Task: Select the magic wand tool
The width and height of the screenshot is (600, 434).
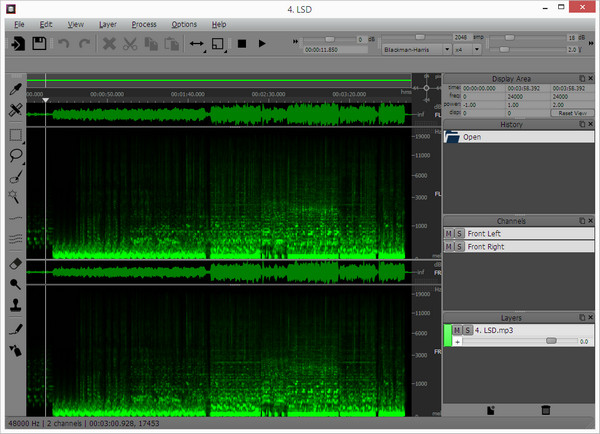Action: click(16, 197)
